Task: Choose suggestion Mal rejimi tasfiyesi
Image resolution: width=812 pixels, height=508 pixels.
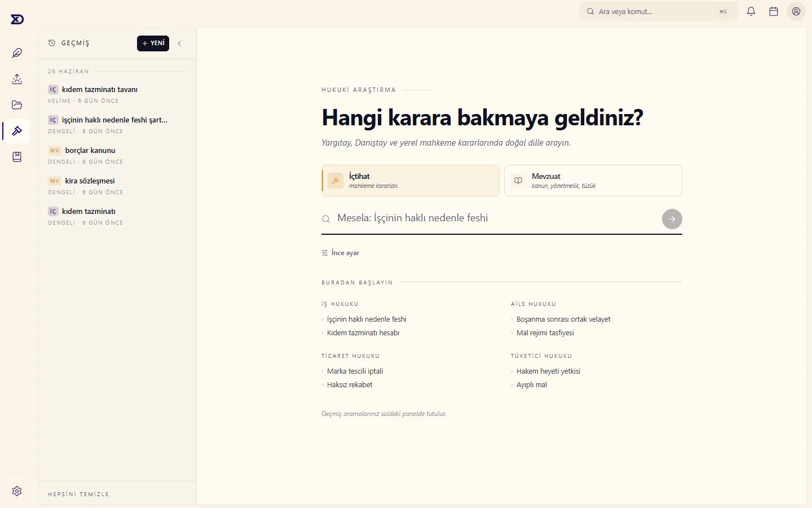Action: [545, 333]
